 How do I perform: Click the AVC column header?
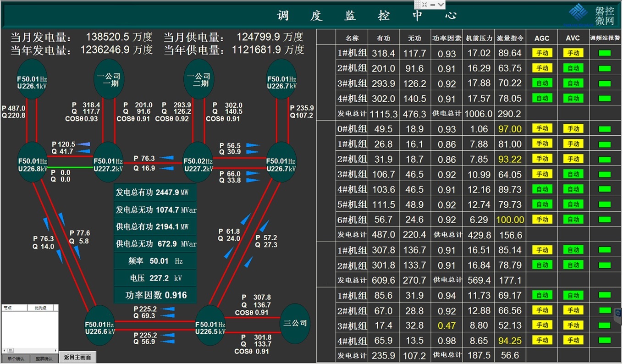point(573,38)
